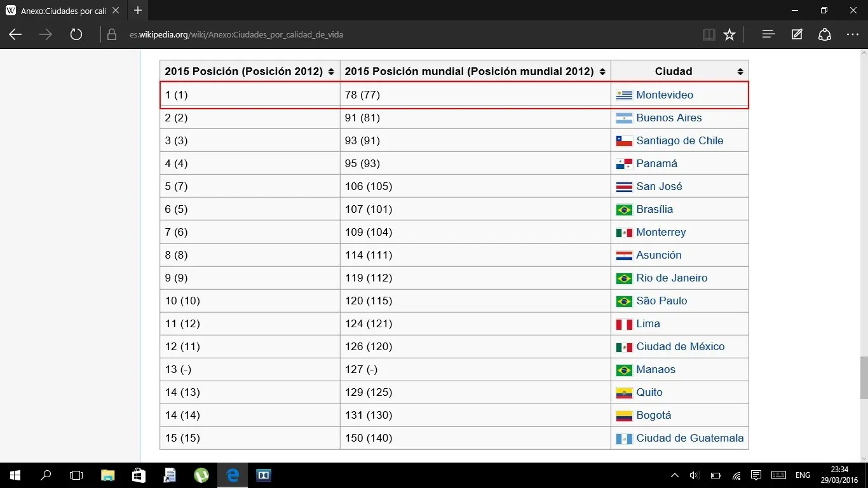Click the Guatemala flag icon
The height and width of the screenshot is (488, 868).
click(624, 438)
